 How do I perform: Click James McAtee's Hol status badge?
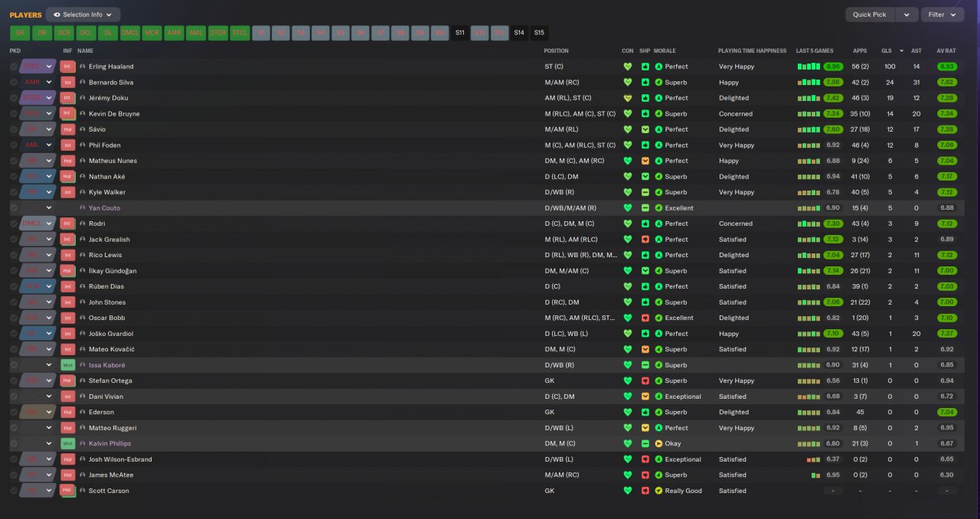click(67, 475)
